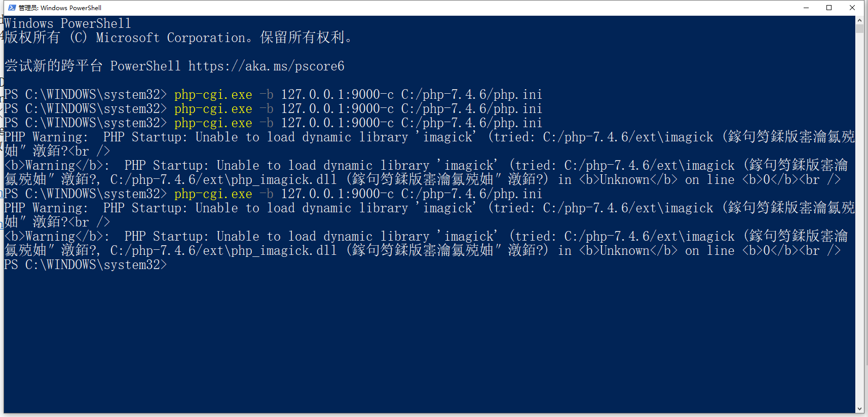
Task: Click the first 'PHP Warning:' text
Action: coord(46,137)
